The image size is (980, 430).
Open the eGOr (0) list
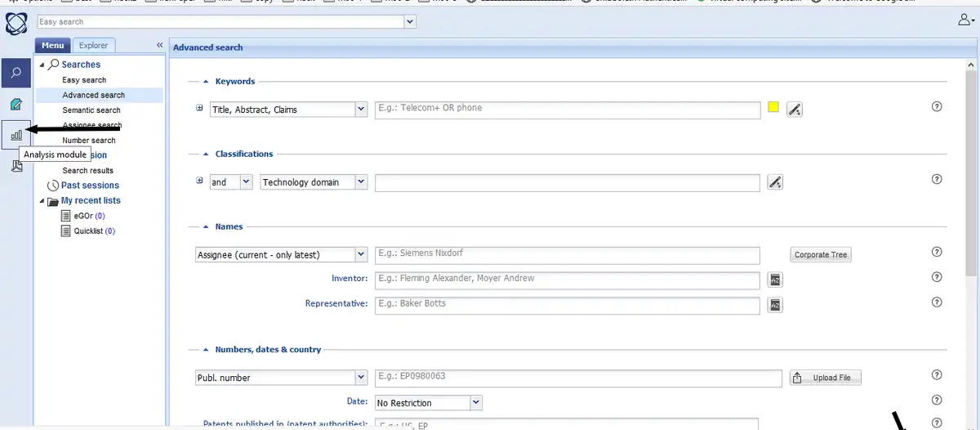click(89, 216)
